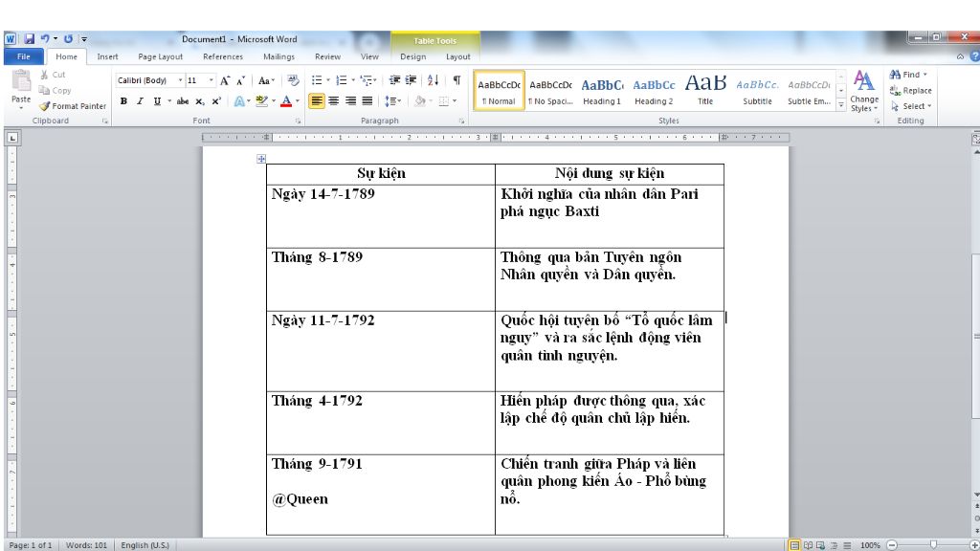Click the Replace button
This screenshot has width=980, height=551.
point(911,91)
